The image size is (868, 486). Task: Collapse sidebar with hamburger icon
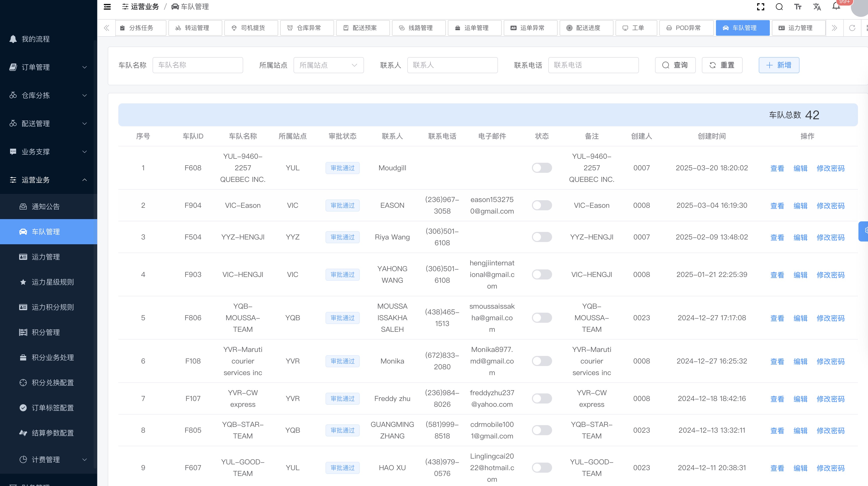(x=107, y=7)
